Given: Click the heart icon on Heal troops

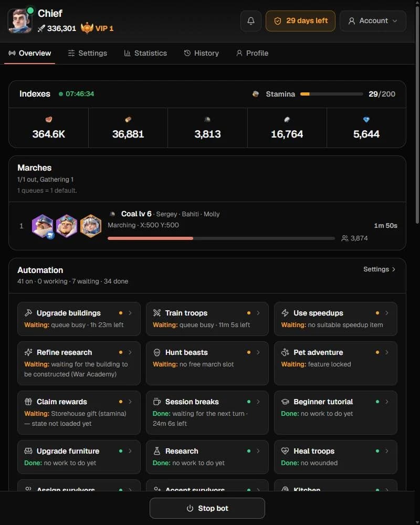Looking at the screenshot, I should click(285, 451).
